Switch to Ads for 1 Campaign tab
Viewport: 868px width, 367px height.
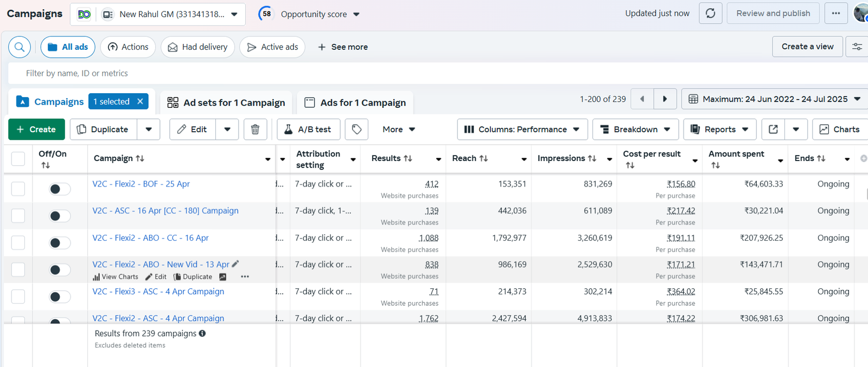355,102
